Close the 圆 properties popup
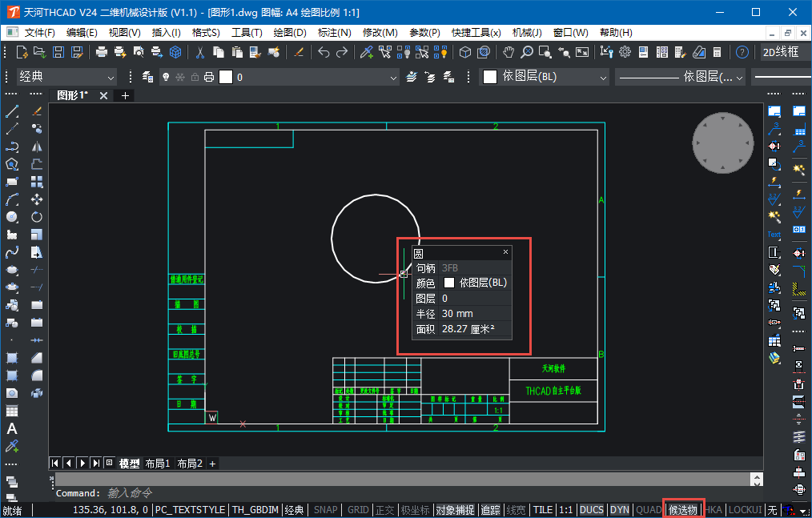This screenshot has height=518, width=812. [x=505, y=251]
